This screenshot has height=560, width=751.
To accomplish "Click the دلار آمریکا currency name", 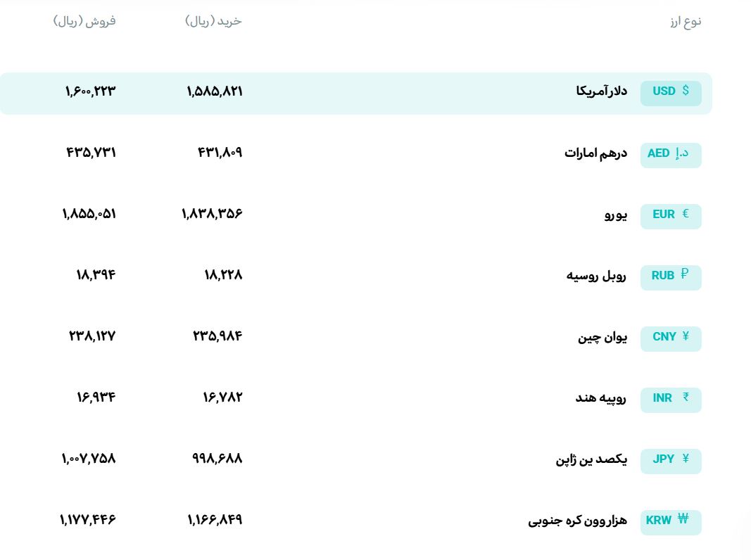I will click(x=602, y=91).
